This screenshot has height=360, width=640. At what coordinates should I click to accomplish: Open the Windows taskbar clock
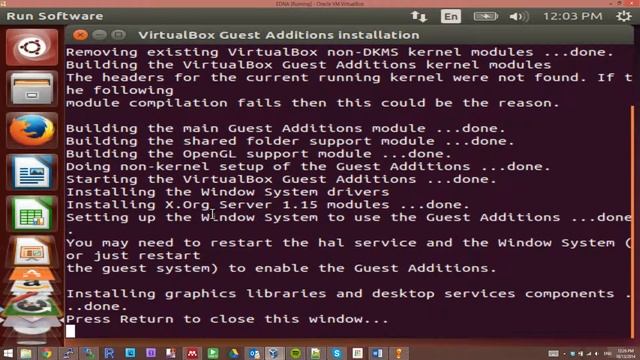(x=626, y=353)
